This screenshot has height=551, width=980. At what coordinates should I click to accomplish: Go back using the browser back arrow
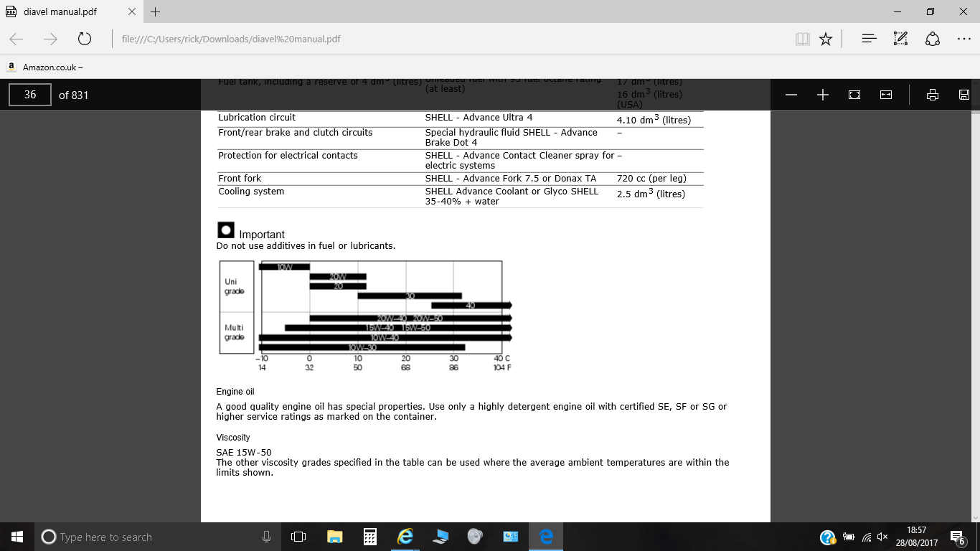click(17, 39)
